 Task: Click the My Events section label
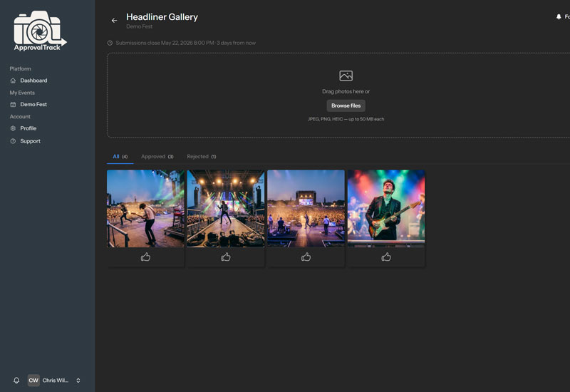22,93
